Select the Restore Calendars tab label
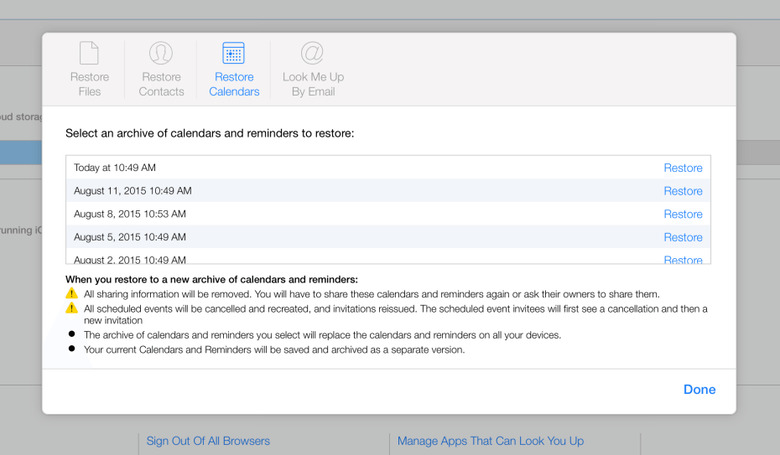 234,84
